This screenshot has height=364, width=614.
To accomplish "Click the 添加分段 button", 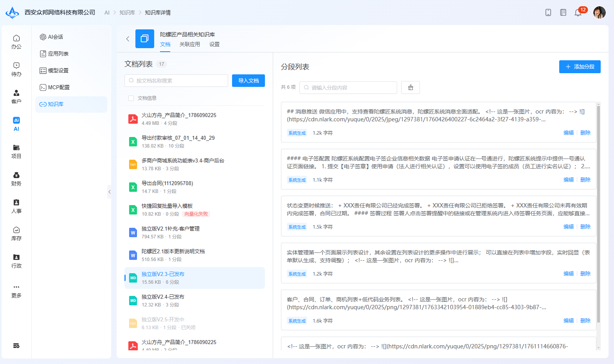I will 580,67.
